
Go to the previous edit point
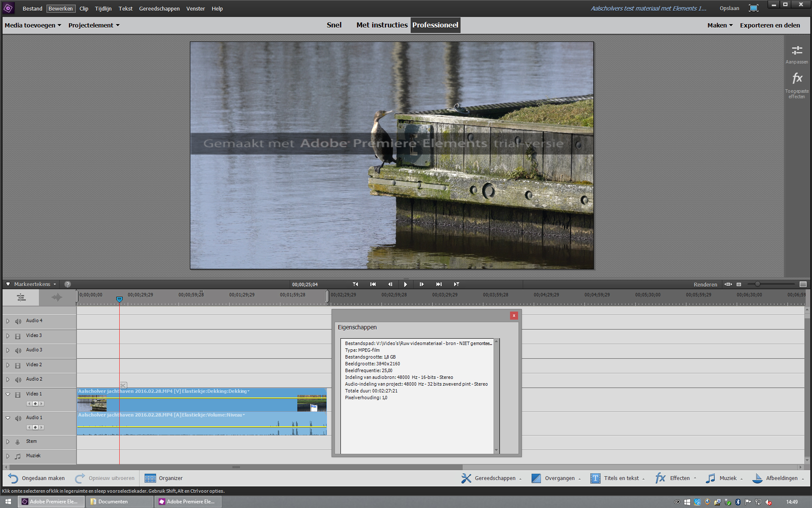point(355,284)
